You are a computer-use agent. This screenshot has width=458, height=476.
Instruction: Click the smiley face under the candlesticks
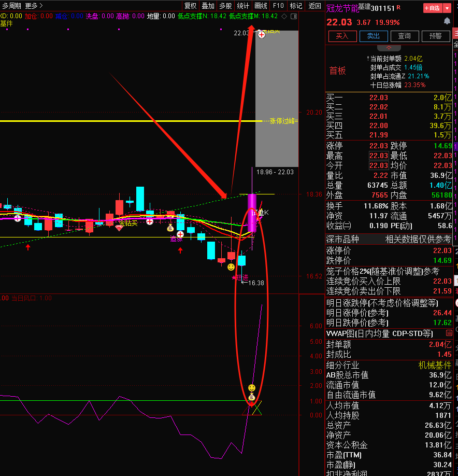[x=231, y=267]
